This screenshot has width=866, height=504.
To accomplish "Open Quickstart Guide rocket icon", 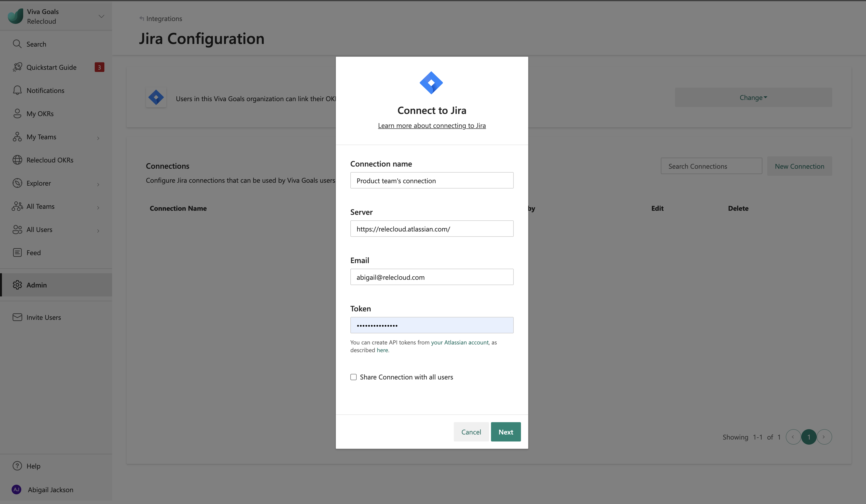I will 17,67.
